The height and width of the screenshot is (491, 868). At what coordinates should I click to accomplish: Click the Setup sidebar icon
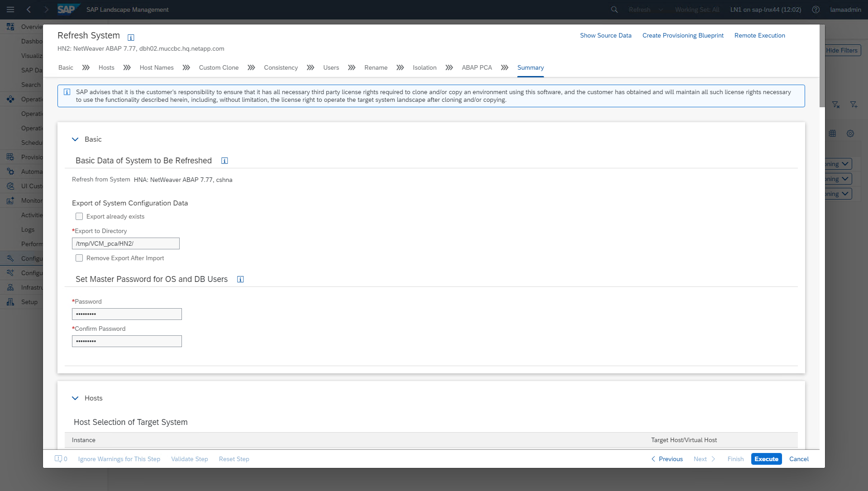pyautogui.click(x=10, y=302)
